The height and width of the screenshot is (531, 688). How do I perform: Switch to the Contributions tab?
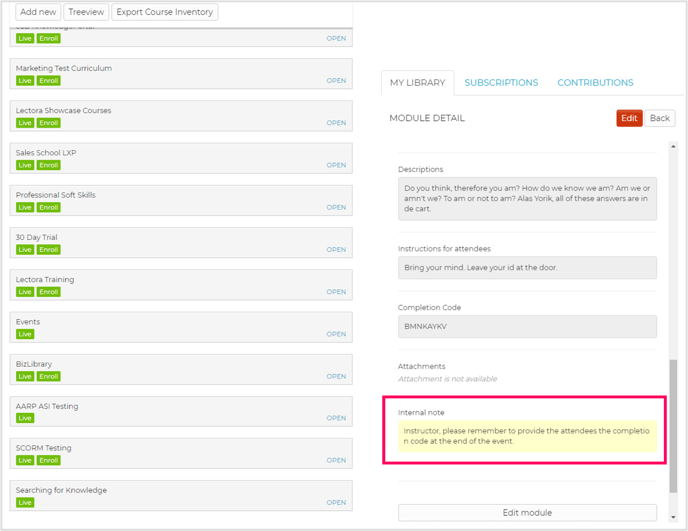click(595, 83)
